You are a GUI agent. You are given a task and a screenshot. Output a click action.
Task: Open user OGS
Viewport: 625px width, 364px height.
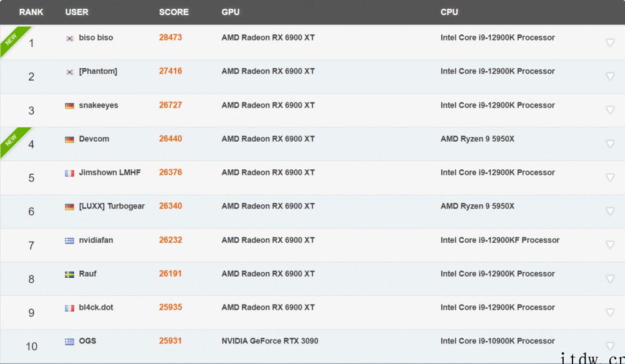coord(87,341)
